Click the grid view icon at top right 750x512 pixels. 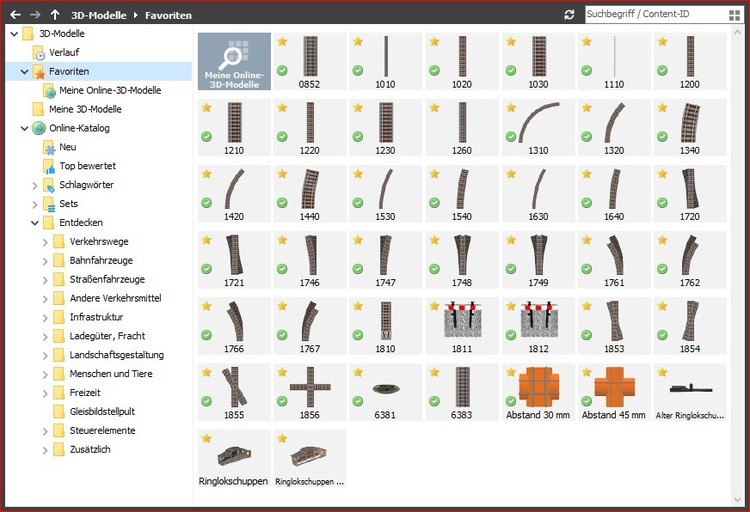(734, 15)
